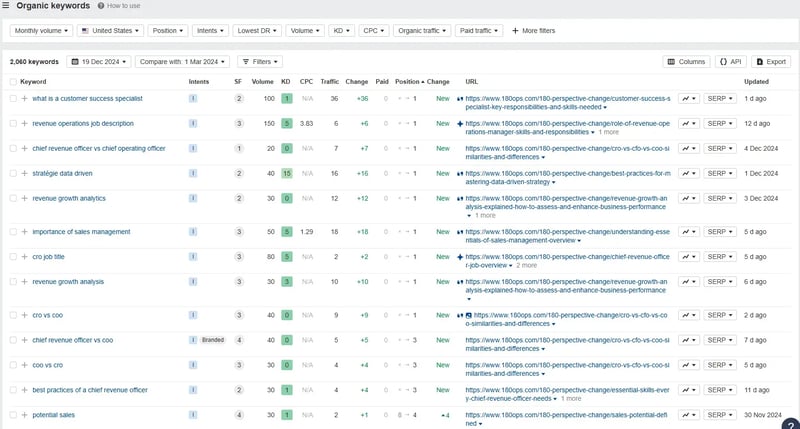800x429 pixels.
Task: Open the hamburger menu beside Organic keywords
Action: [6, 6]
